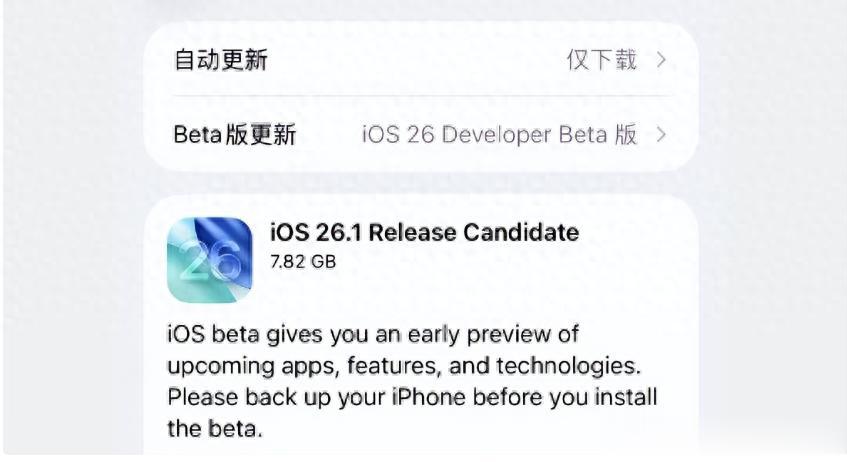Tap the iOS 26 update icon
Image resolution: width=847 pixels, height=462 pixels.
(209, 259)
